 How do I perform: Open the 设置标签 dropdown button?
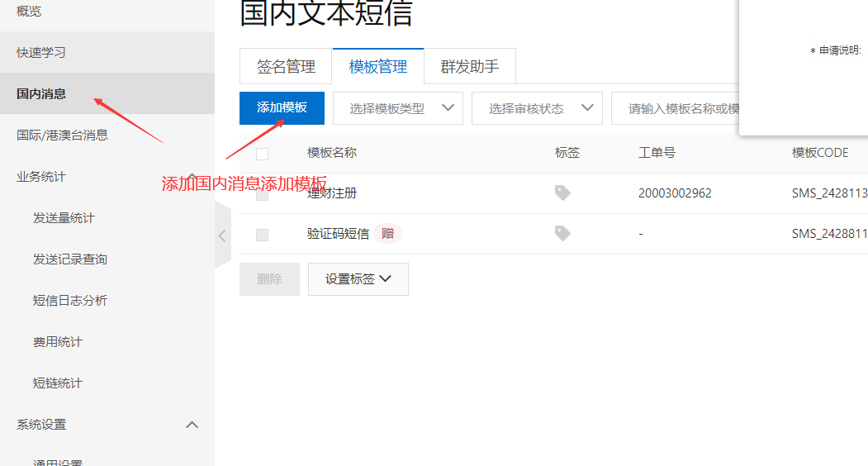(x=358, y=278)
